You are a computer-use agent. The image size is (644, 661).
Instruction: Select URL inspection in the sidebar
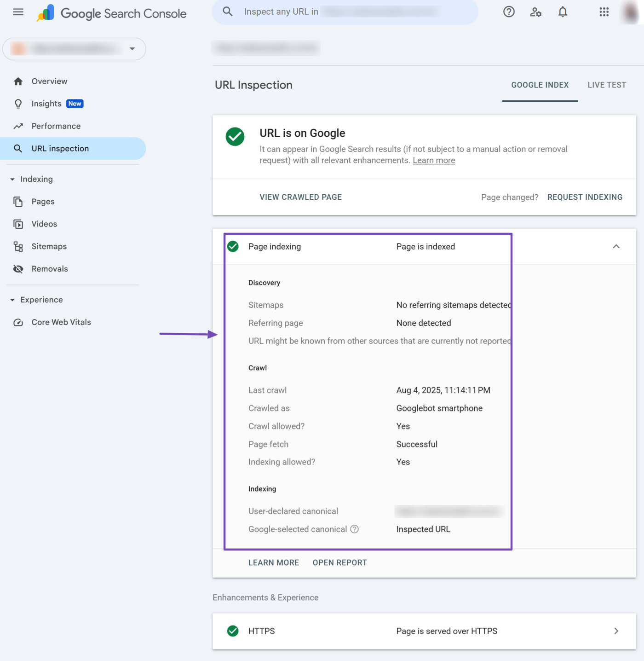[x=73, y=149]
